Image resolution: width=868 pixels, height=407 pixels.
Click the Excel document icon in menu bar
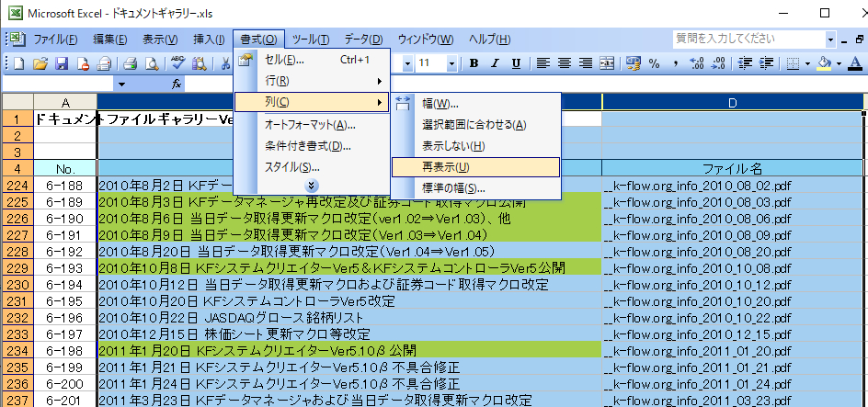pos(17,40)
